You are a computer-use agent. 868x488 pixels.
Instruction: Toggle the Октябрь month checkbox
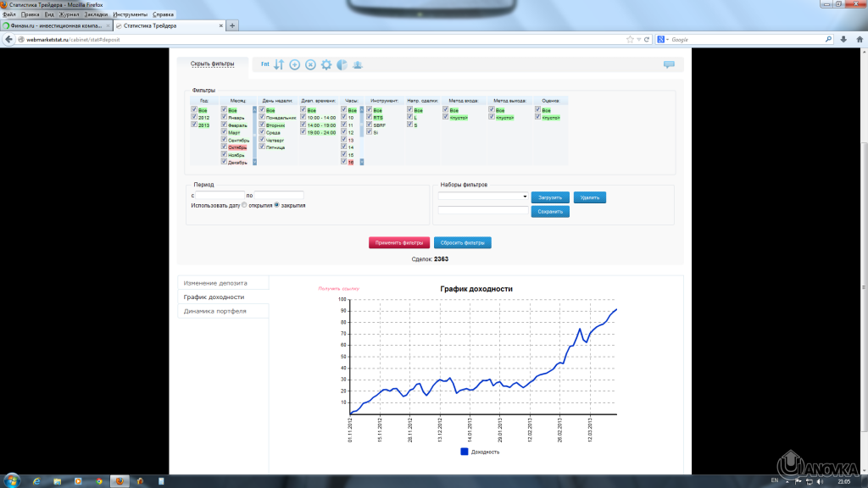[225, 147]
